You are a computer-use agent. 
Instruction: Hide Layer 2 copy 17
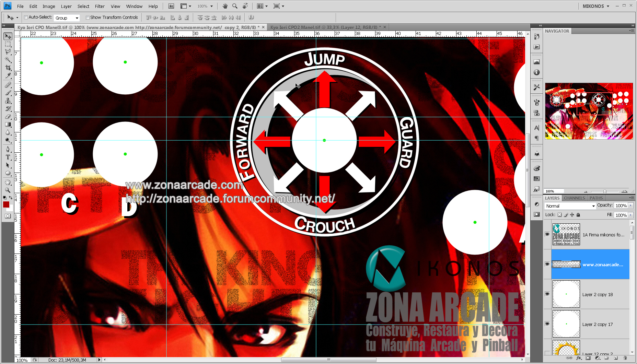tap(547, 324)
